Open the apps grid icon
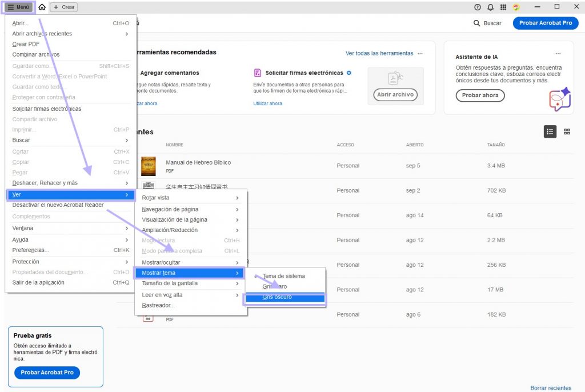This screenshot has width=585, height=392. coord(503,7)
